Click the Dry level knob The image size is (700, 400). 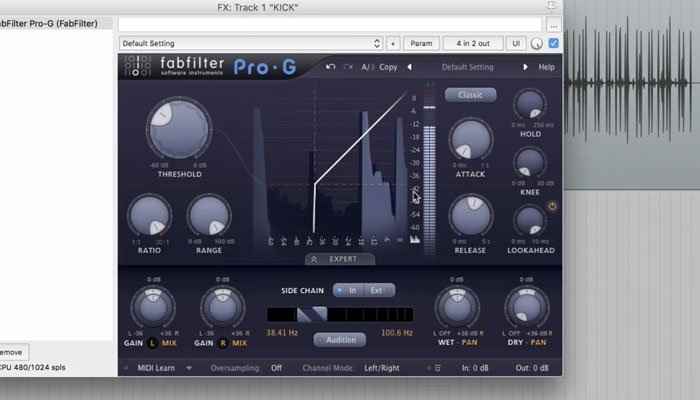click(527, 307)
